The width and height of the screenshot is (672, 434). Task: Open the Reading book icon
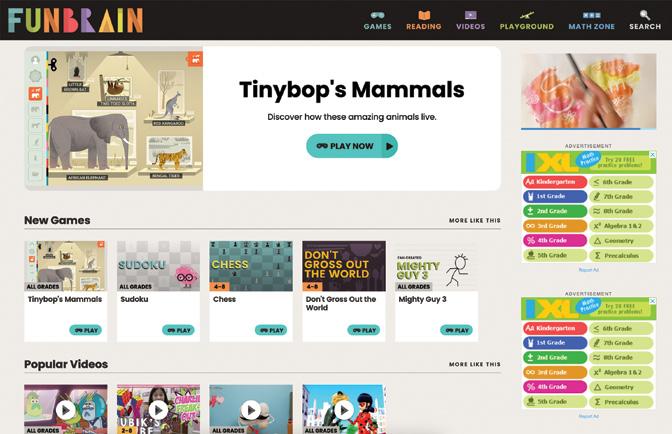[424, 15]
